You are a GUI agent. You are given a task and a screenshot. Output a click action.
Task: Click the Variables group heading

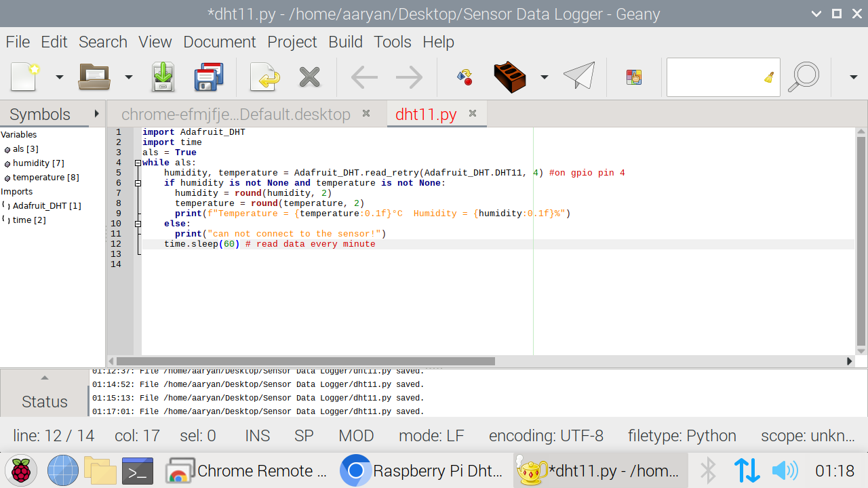[19, 135]
